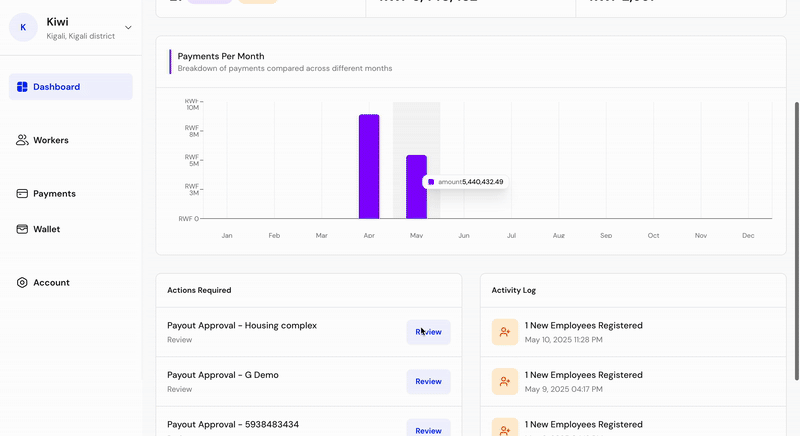Screen dimensions: 800x436
Task: Click the 'Jan' month axis label
Action: coord(227,236)
